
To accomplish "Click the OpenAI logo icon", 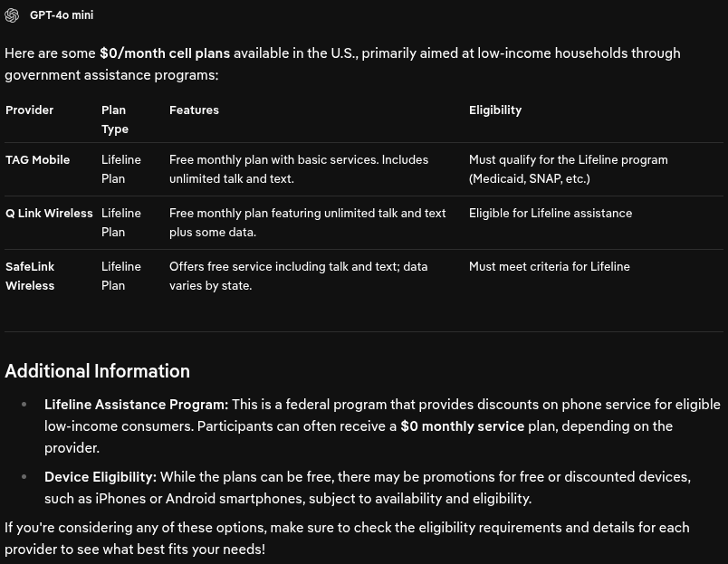I will pos(12,14).
